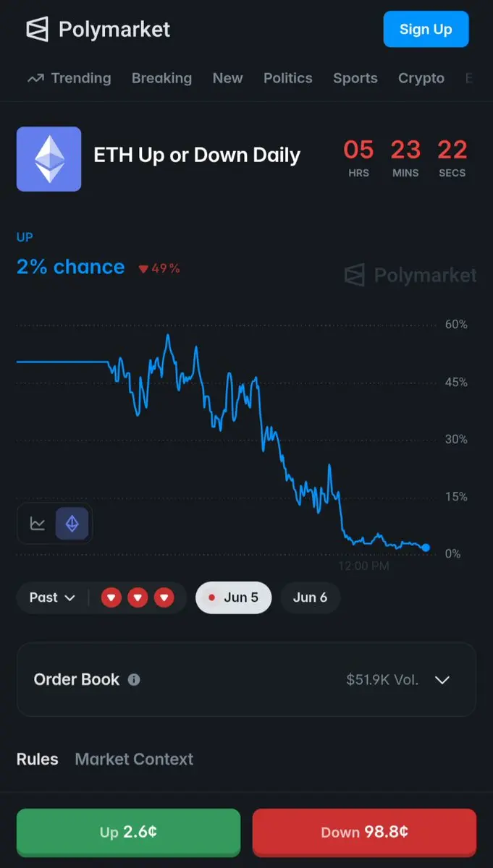
Task: Switch to line chart view icon
Action: pos(38,524)
